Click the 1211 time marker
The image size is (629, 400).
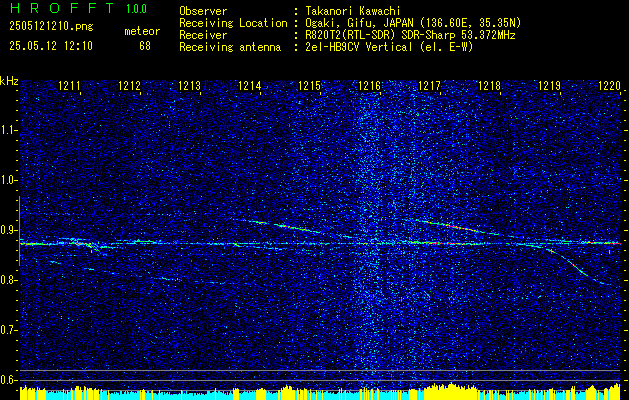[69, 85]
